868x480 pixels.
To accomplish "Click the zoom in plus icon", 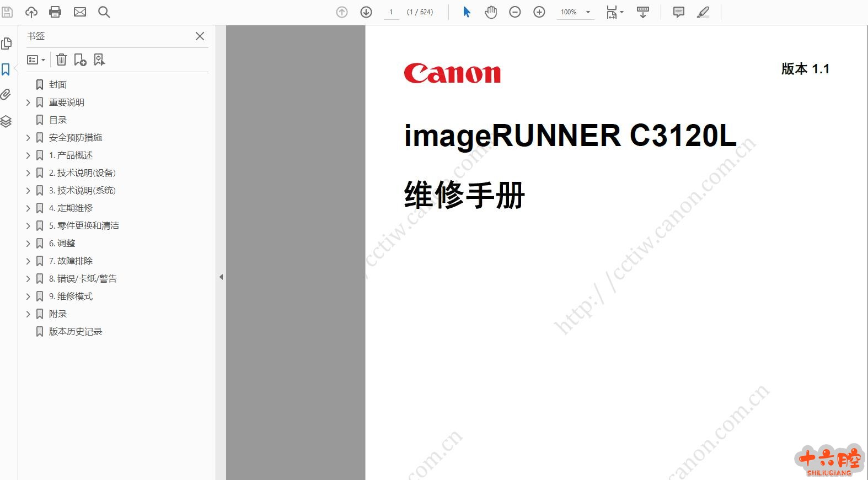I will (539, 12).
